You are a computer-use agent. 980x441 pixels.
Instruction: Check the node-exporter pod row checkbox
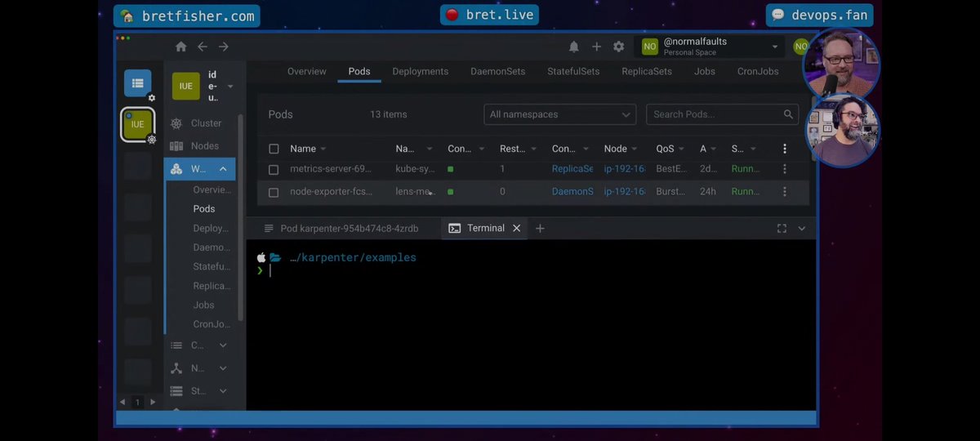pos(274,193)
